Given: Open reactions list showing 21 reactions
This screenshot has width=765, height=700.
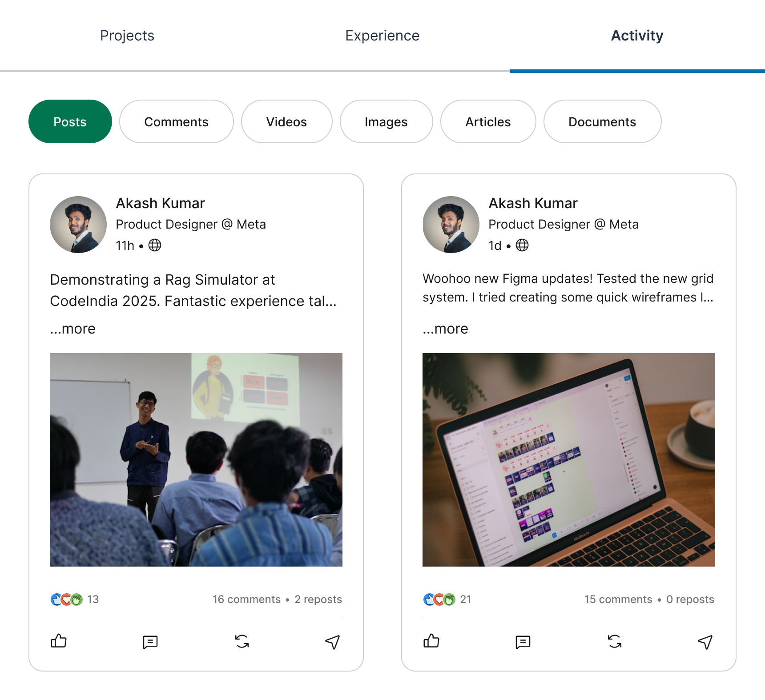Looking at the screenshot, I should (447, 599).
